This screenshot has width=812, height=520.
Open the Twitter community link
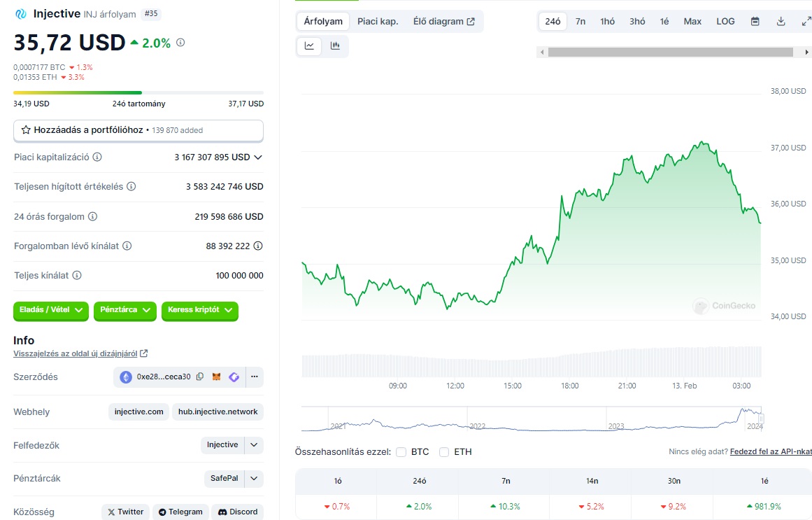click(125, 512)
